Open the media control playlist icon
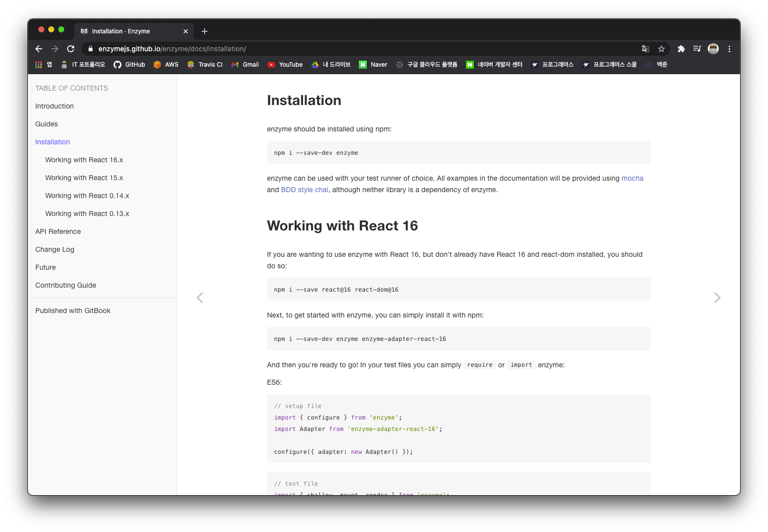Viewport: 768px width, 532px height. click(697, 49)
